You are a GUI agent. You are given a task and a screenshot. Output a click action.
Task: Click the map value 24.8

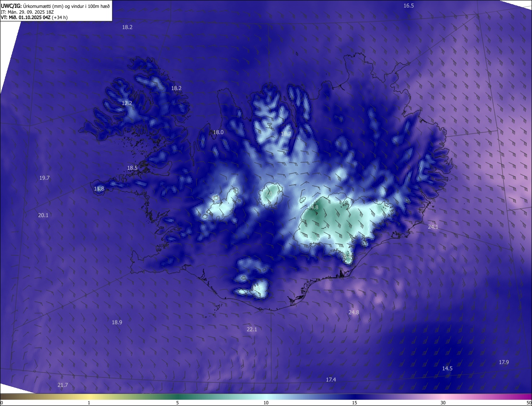[354, 312]
